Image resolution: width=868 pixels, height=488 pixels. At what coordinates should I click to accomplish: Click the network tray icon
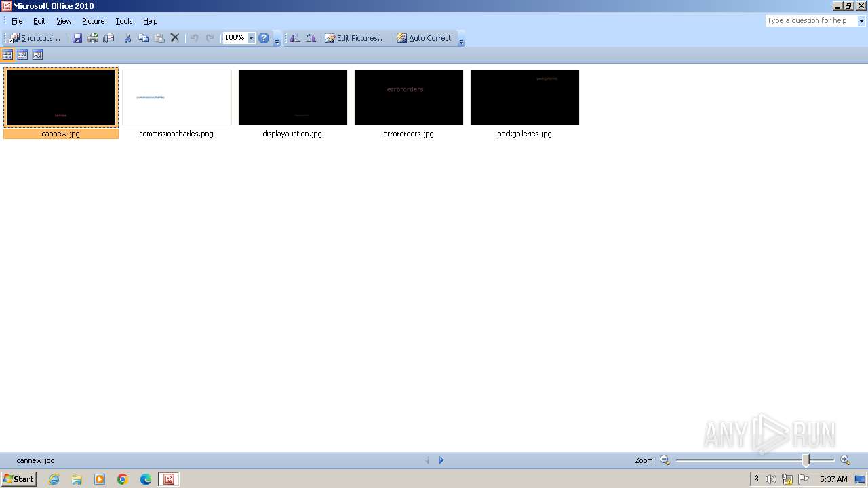pos(787,479)
